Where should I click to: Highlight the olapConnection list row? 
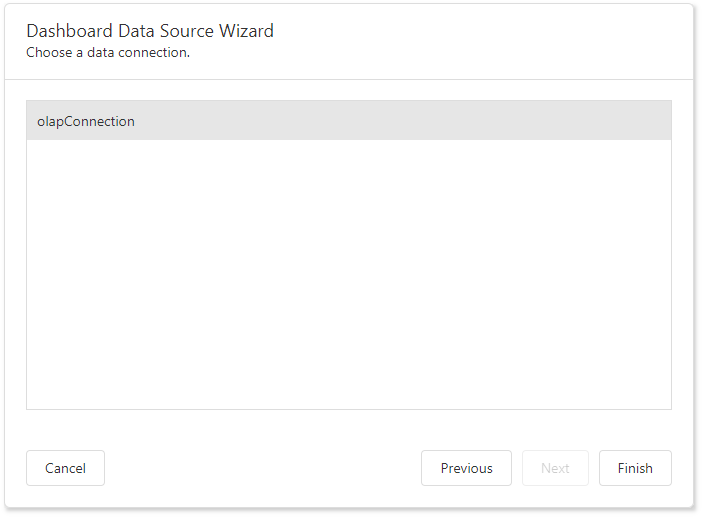coord(348,121)
